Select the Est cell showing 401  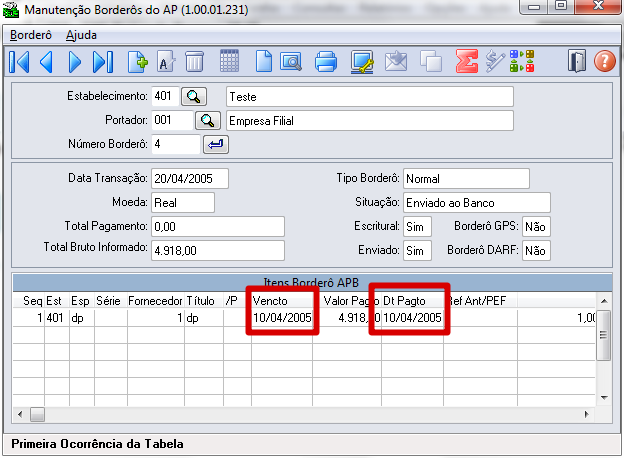tap(57, 318)
